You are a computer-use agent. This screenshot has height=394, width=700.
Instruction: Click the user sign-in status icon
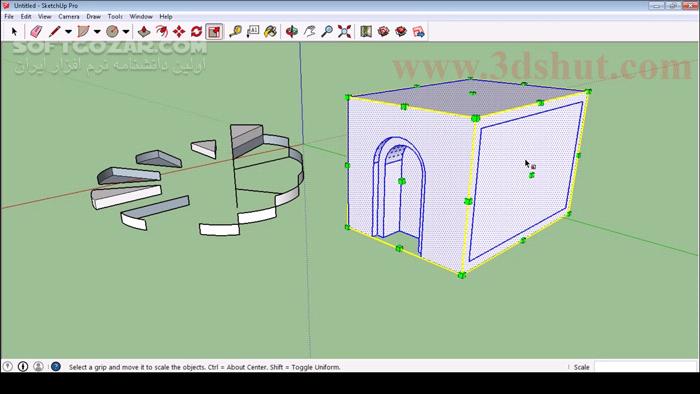[38, 366]
